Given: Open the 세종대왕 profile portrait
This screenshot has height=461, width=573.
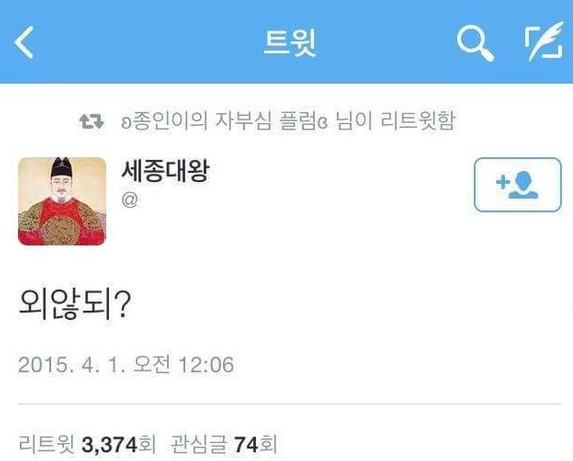Looking at the screenshot, I should tap(62, 201).
